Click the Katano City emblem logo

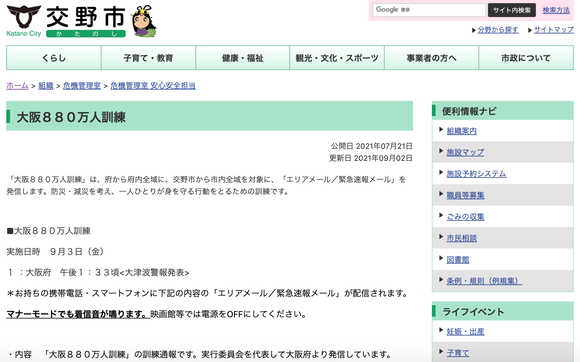point(24,17)
